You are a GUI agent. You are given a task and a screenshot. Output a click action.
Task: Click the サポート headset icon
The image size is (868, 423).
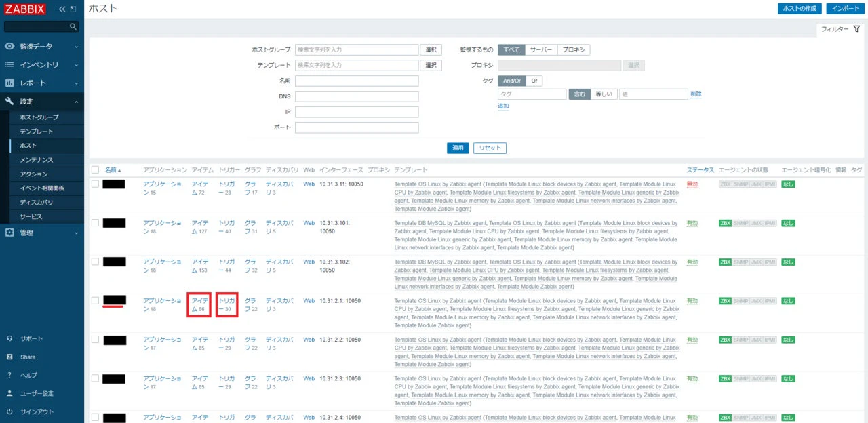click(9, 339)
